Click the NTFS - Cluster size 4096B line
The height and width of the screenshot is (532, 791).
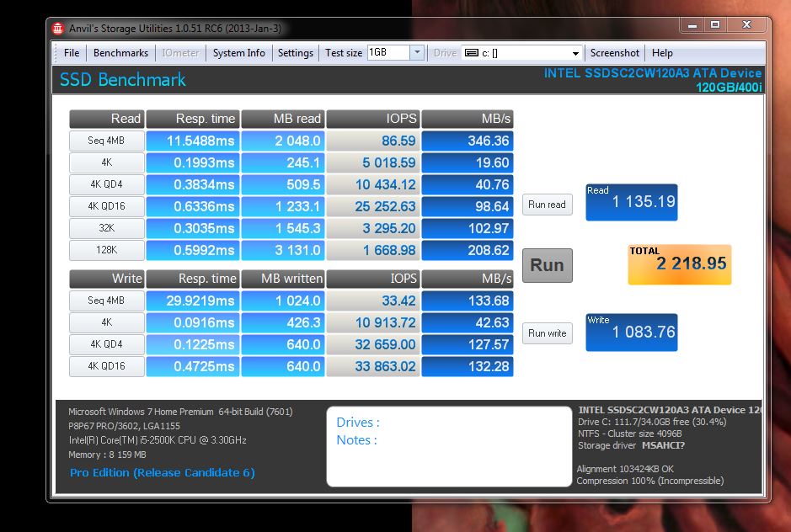629,434
